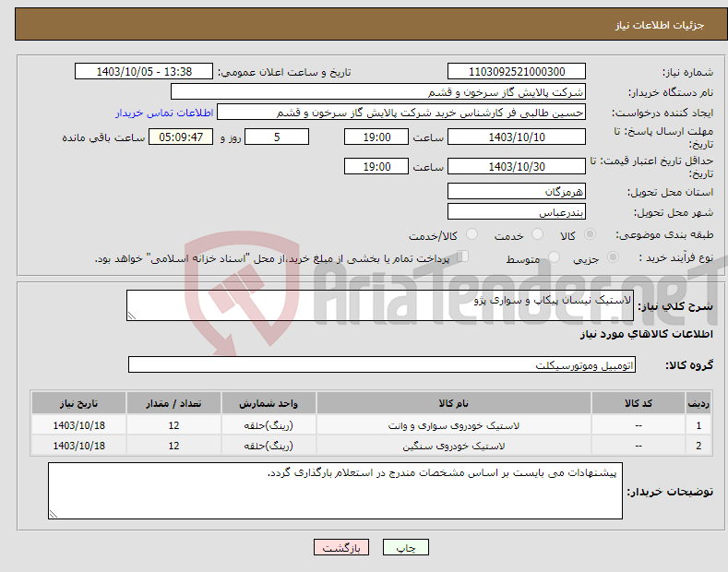Select the جزیی purchase type radio
The height and width of the screenshot is (572, 728).
click(x=613, y=257)
